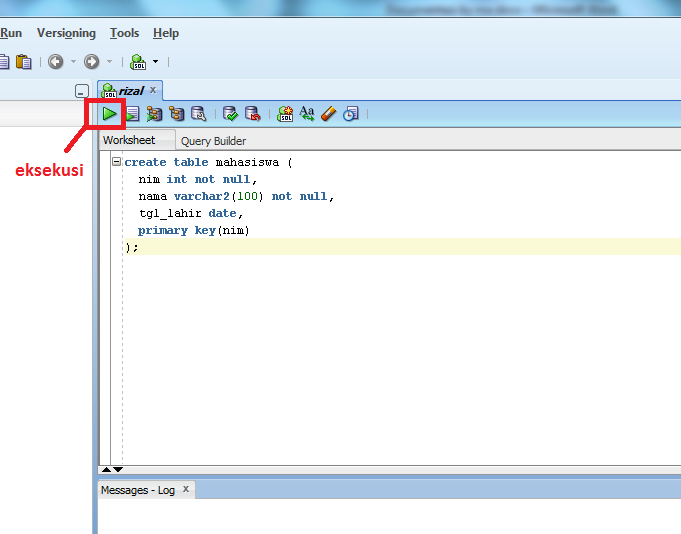The height and width of the screenshot is (534, 681).
Task: Click the Rollback icon
Action: click(253, 114)
